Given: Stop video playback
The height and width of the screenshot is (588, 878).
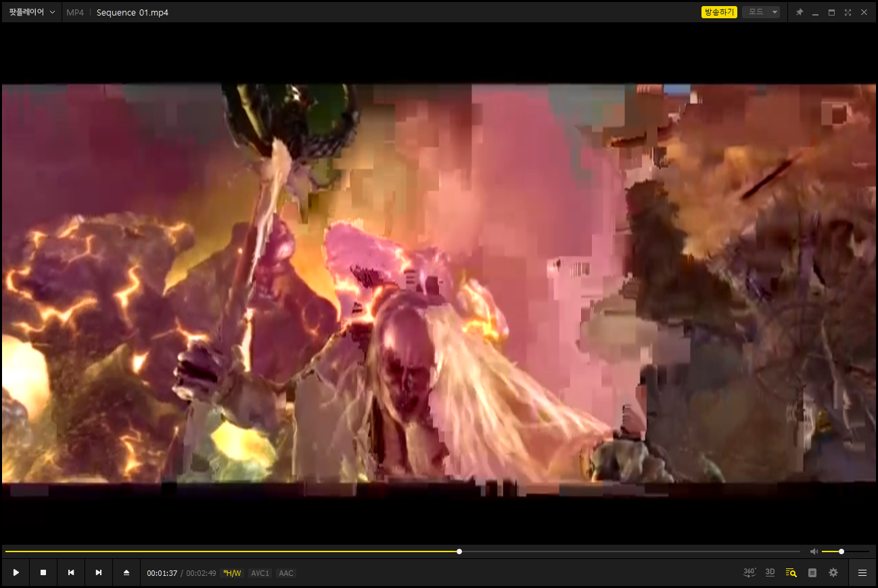Looking at the screenshot, I should click(x=43, y=572).
